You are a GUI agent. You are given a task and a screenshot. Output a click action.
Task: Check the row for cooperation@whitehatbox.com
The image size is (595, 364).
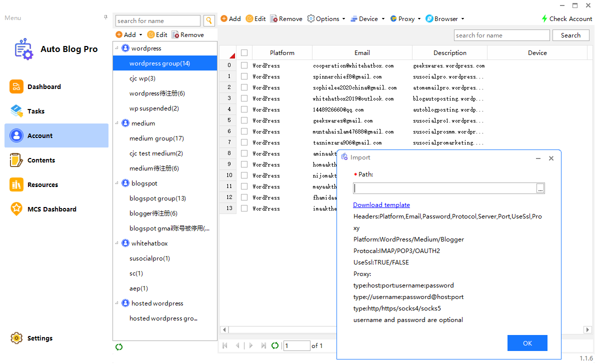244,65
